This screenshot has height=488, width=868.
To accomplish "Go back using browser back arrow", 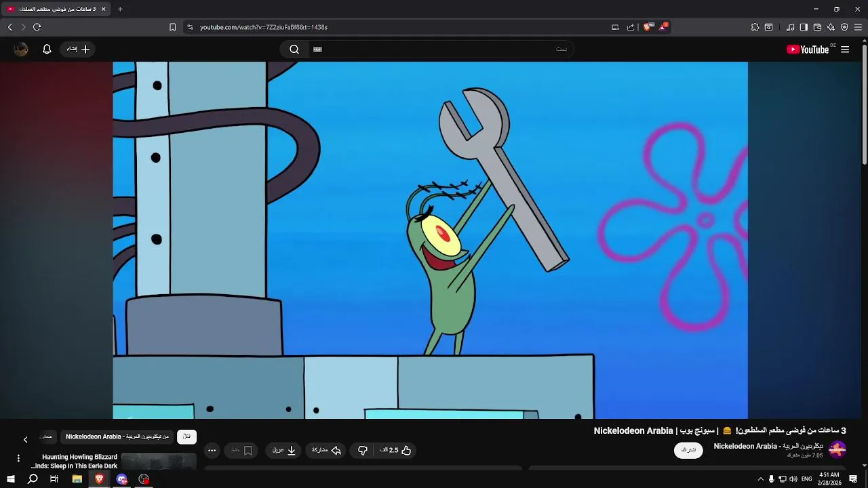I will click(10, 27).
